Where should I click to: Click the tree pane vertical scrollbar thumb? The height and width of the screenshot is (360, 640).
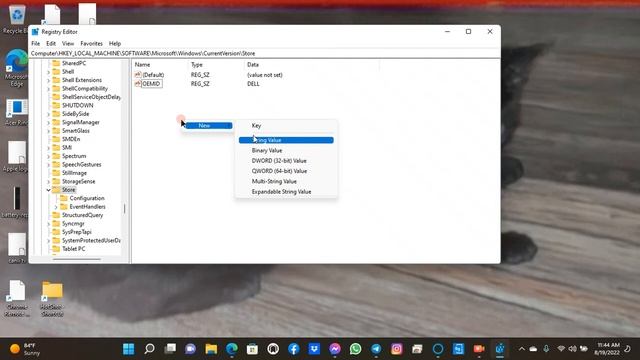[124, 209]
